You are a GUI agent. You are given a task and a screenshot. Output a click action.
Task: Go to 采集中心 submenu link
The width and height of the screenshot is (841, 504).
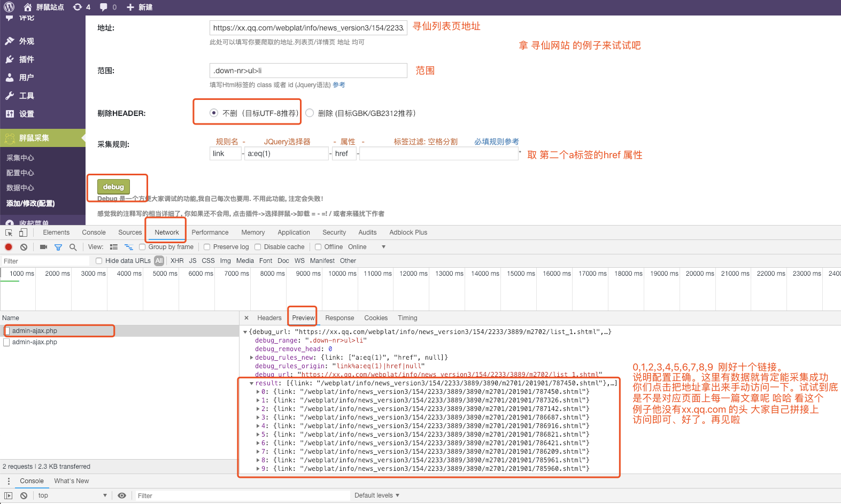pos(20,158)
